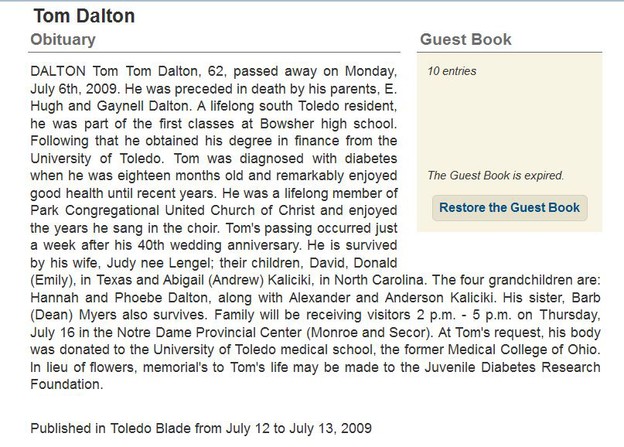The width and height of the screenshot is (624, 447).
Task: Click Bowsher high school text
Action: coord(328,123)
